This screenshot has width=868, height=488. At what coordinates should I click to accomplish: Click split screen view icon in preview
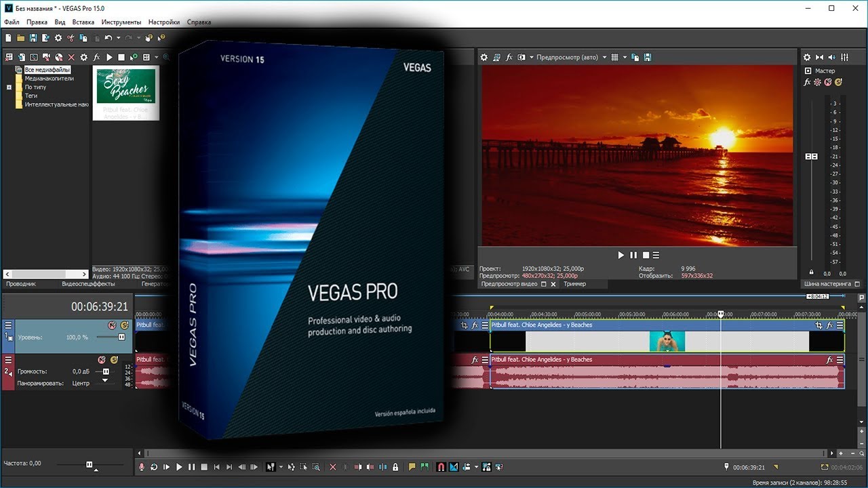521,58
